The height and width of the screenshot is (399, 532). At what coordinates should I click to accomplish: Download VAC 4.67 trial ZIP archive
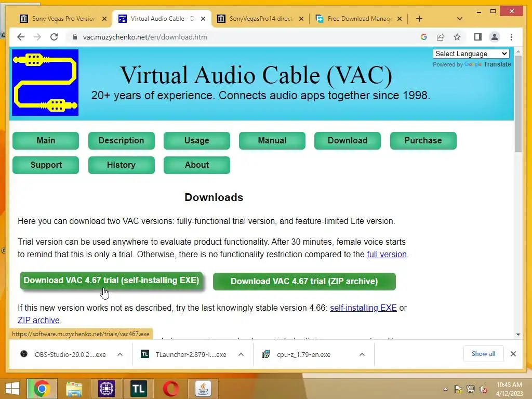tap(304, 281)
